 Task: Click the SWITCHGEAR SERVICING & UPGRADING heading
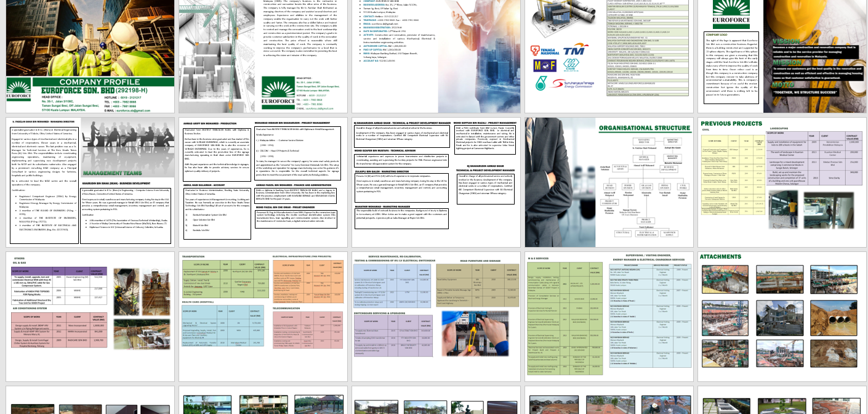[380, 312]
